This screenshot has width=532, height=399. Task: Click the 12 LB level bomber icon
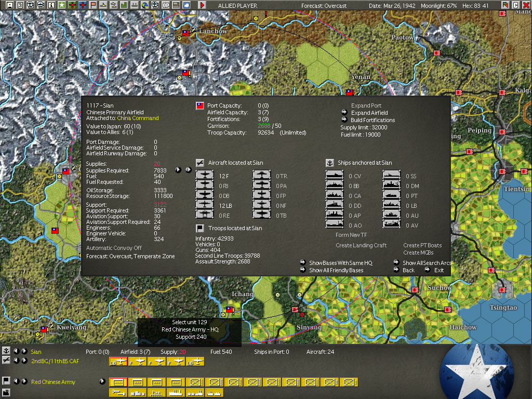[205, 205]
